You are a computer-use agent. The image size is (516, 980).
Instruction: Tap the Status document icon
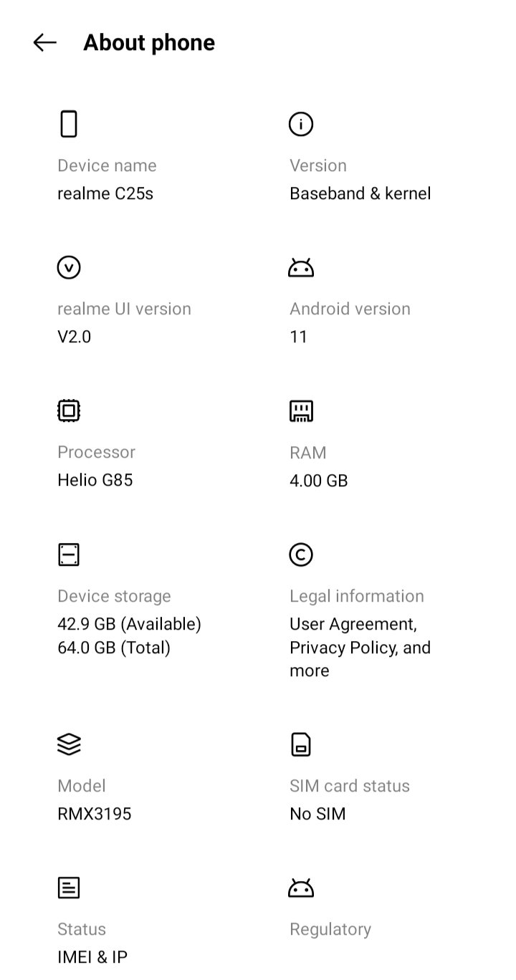[x=69, y=888]
